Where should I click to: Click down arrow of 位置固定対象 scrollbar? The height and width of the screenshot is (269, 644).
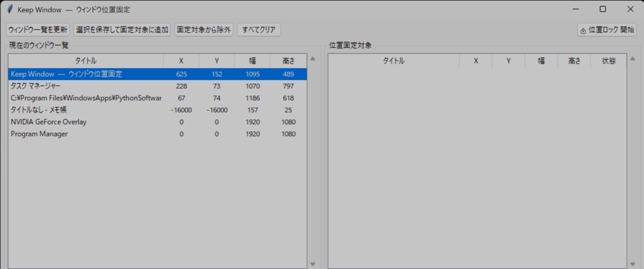click(633, 264)
